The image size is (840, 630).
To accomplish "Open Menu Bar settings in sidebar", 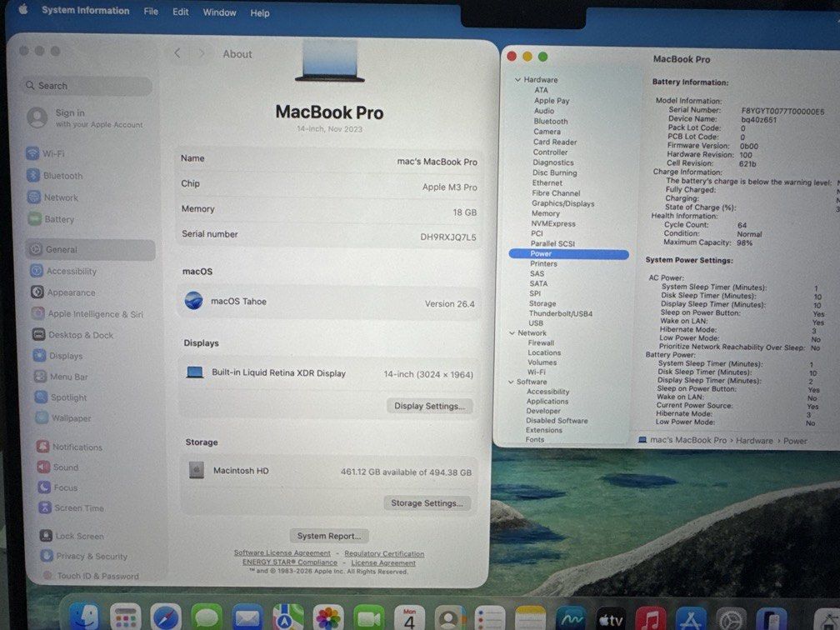I will [x=61, y=377].
